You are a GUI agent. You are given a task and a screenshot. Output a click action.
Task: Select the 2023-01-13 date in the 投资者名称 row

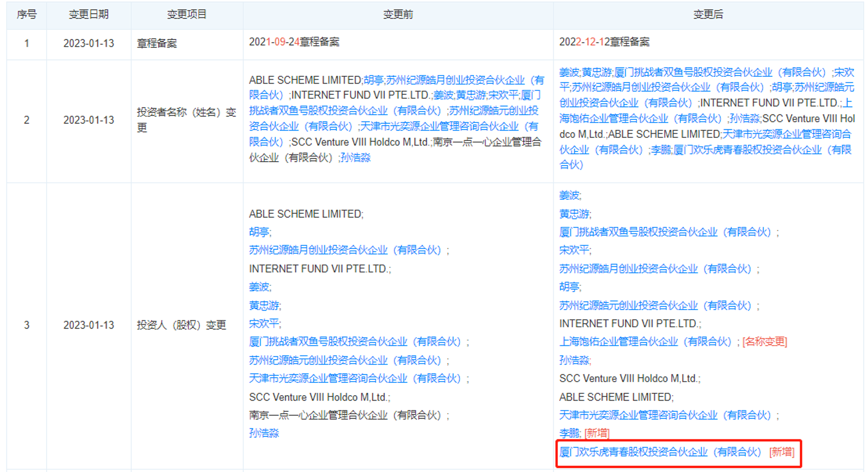coord(89,120)
